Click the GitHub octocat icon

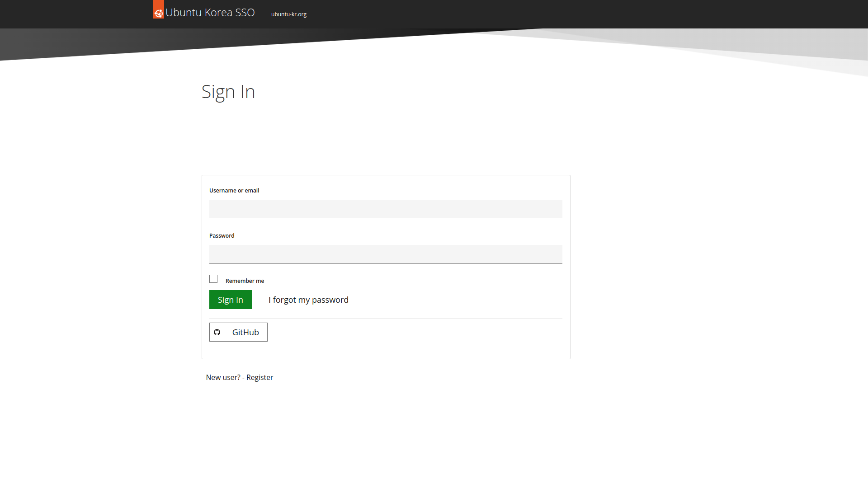pos(217,332)
